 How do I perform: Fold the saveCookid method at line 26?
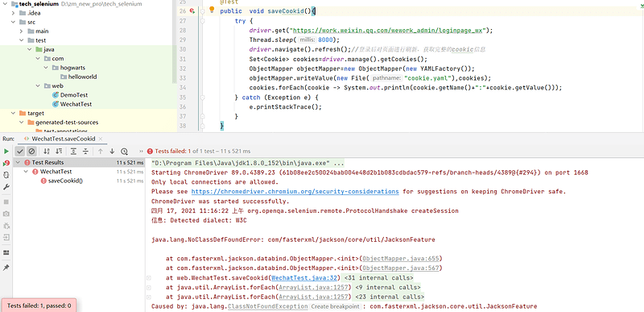point(202,11)
